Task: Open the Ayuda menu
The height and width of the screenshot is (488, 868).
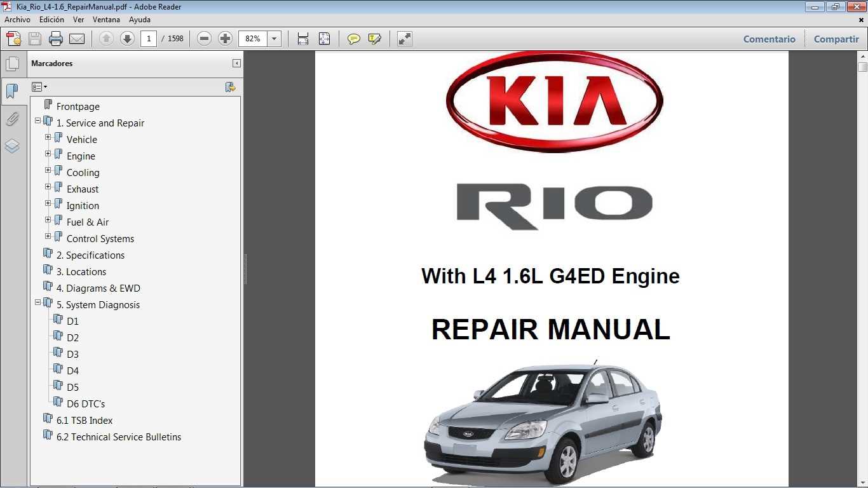Action: (140, 20)
